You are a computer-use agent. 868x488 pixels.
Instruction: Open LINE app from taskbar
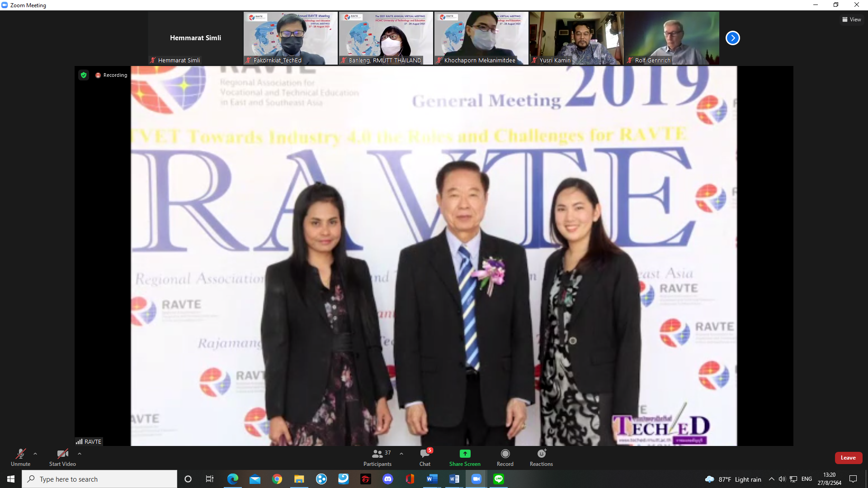coord(499,479)
